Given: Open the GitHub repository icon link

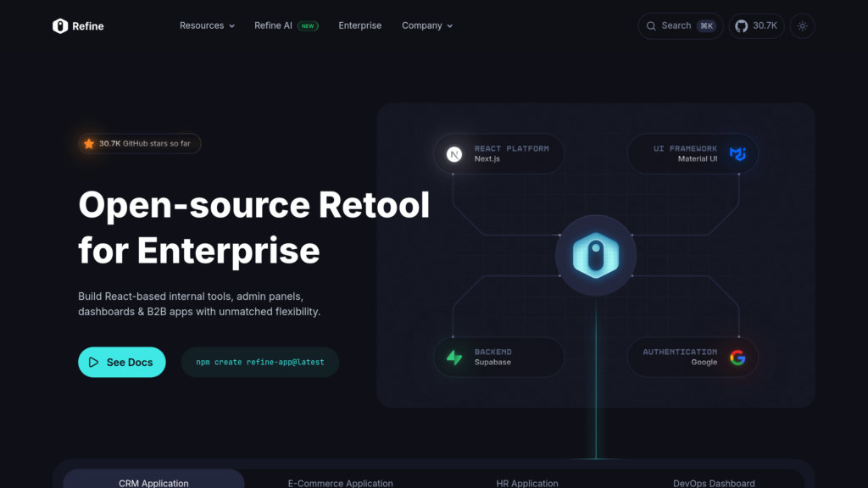Looking at the screenshot, I should click(742, 25).
